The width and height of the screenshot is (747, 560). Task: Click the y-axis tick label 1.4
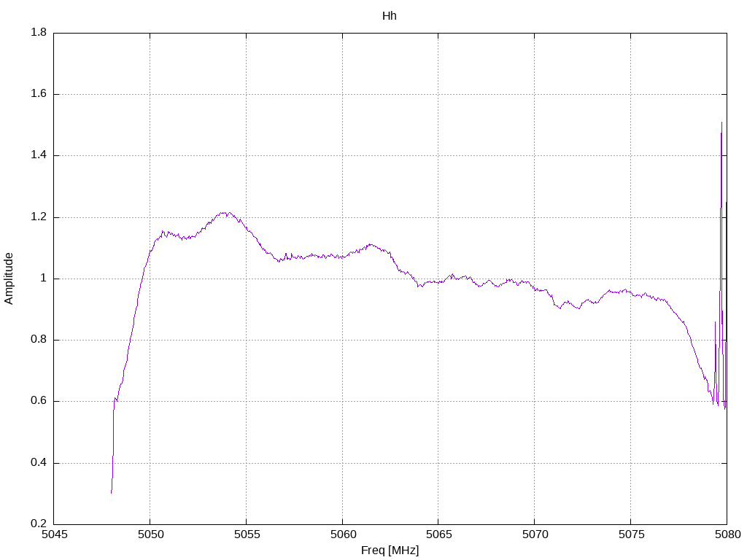pyautogui.click(x=39, y=155)
